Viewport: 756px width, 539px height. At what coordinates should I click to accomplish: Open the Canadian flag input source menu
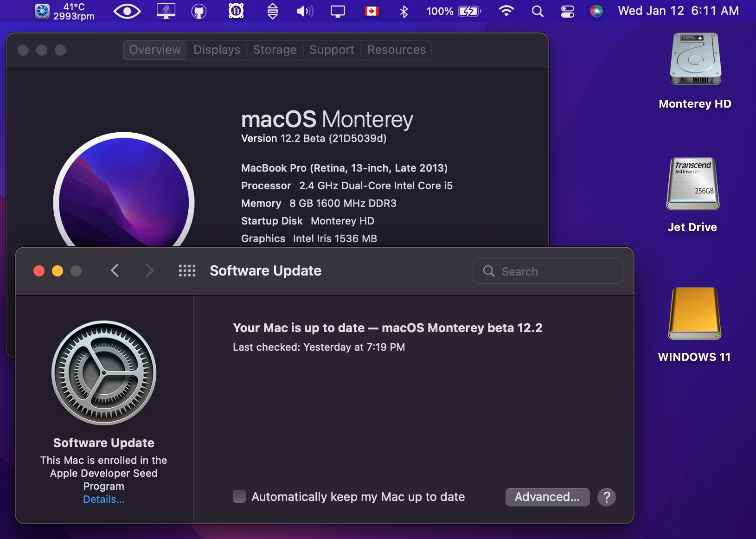[372, 11]
